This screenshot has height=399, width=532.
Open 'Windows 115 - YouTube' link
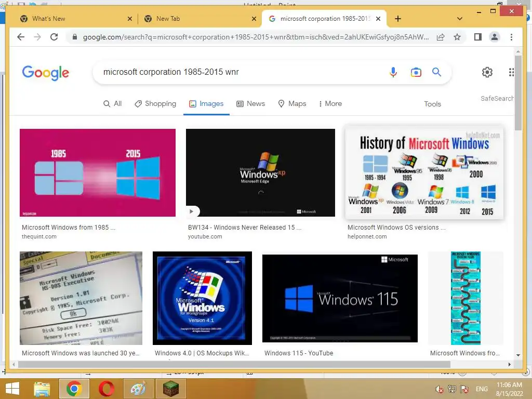point(299,353)
